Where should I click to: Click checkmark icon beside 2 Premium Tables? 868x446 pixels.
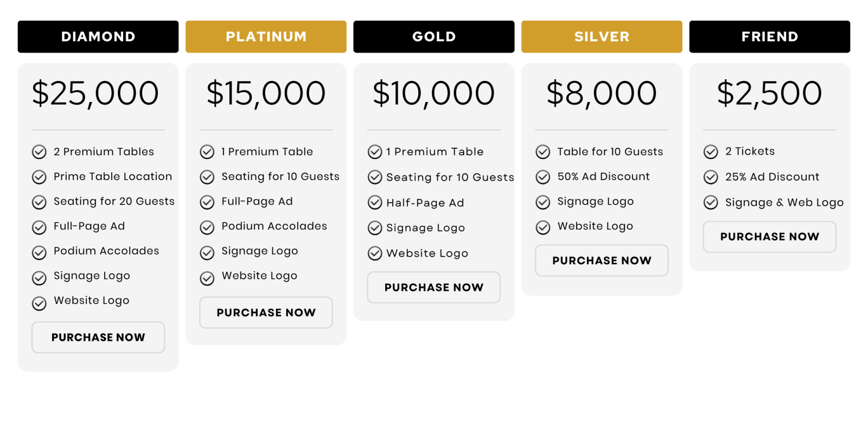pos(39,152)
